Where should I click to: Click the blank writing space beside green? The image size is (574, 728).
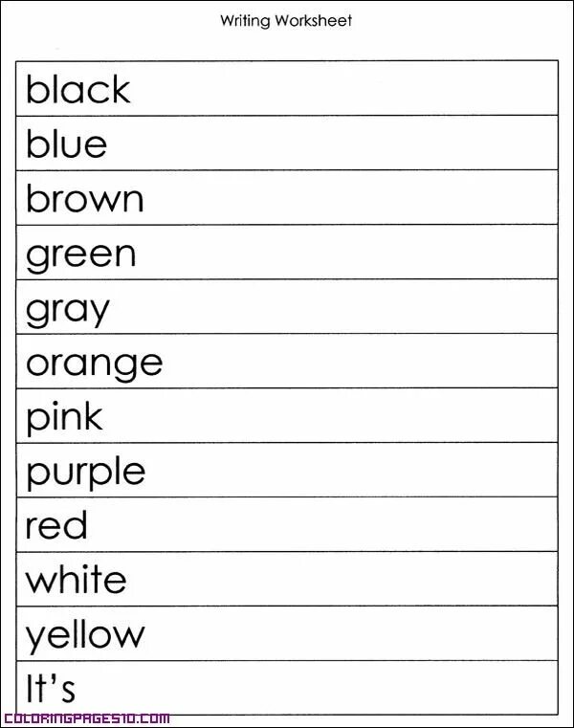point(348,253)
